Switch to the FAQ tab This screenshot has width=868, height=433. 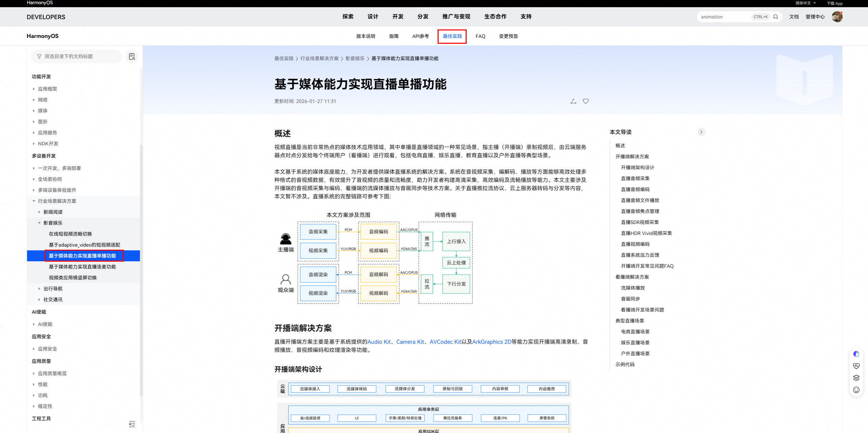[x=480, y=36]
